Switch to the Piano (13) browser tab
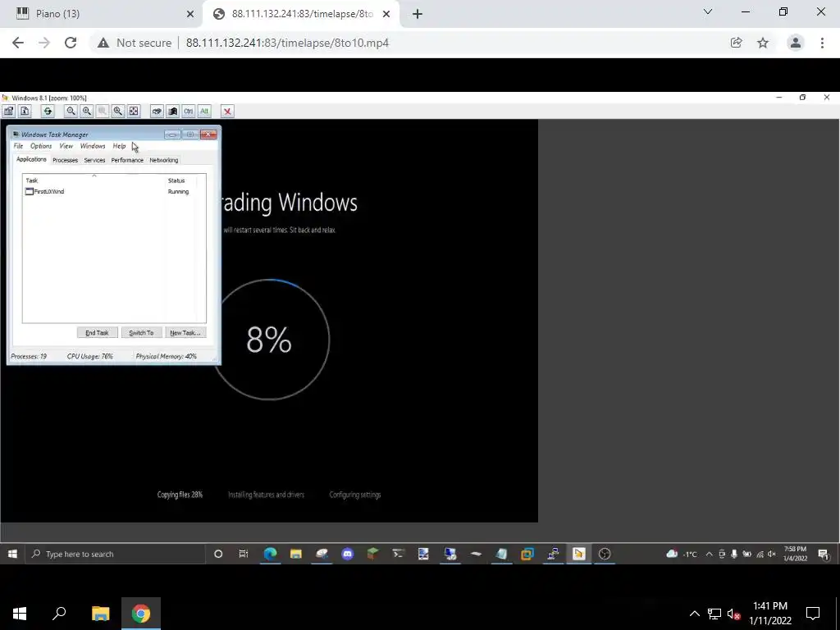This screenshot has width=840, height=630. 102,14
